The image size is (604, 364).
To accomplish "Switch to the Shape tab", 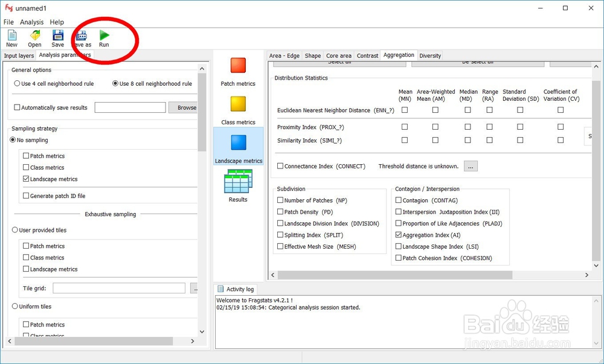I will [313, 56].
